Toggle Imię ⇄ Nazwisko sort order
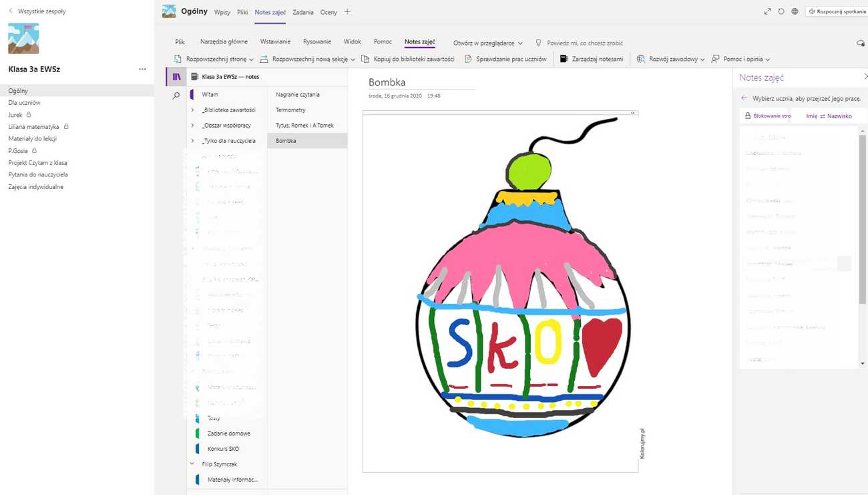Screen dimensions: 868x495 pos(829,116)
